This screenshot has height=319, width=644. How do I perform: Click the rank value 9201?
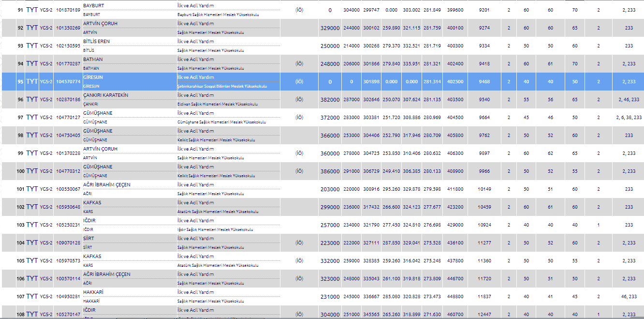(x=484, y=10)
